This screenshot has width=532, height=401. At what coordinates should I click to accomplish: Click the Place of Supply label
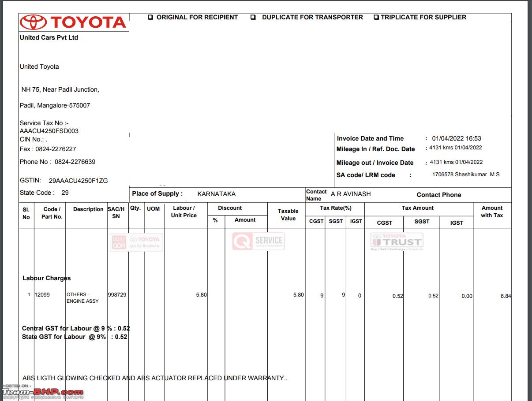click(157, 193)
